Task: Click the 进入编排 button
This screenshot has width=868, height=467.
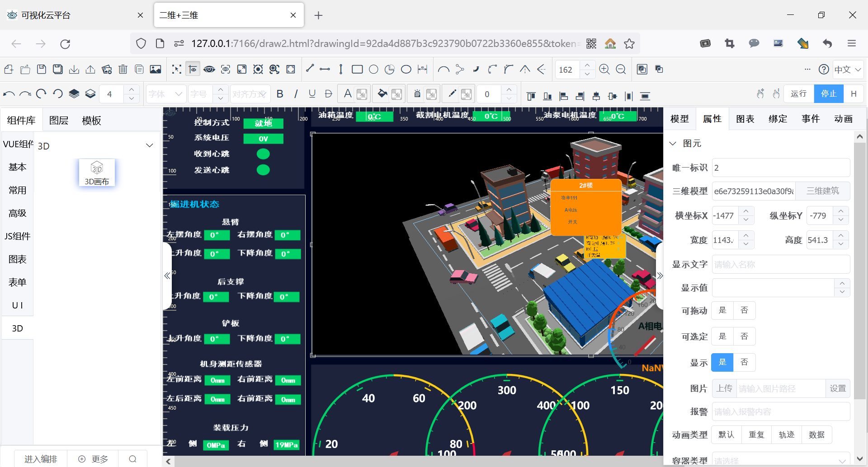Action: coord(41,459)
